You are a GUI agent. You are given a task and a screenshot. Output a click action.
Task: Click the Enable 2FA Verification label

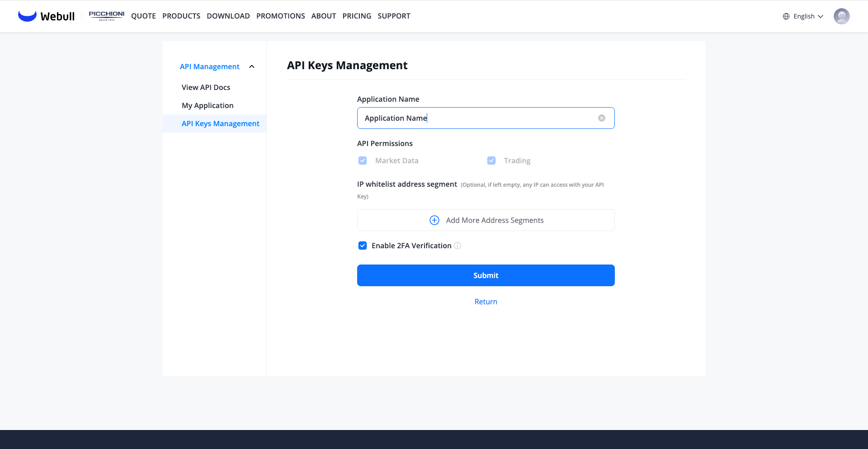pyautogui.click(x=411, y=246)
